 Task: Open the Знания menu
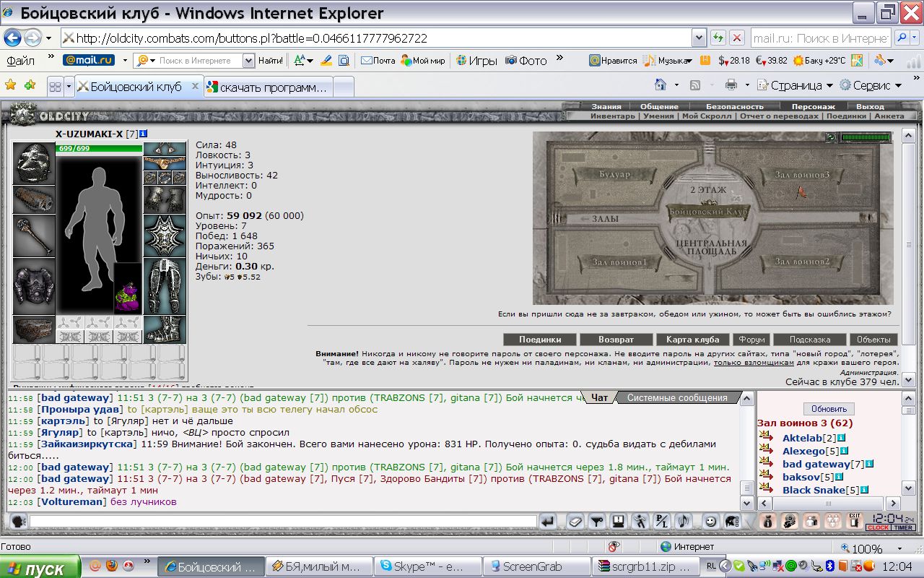[606, 106]
